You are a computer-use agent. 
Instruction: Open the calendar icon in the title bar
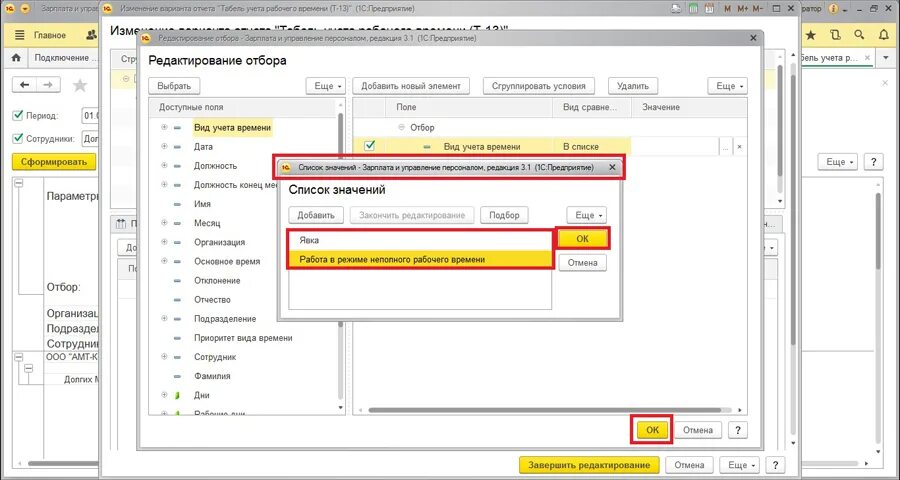[x=709, y=9]
